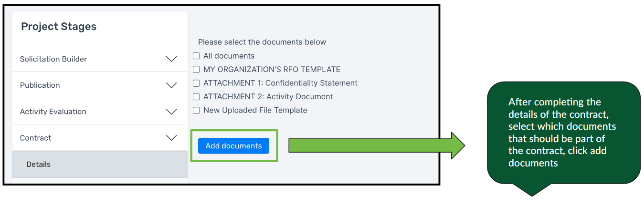Viewport: 644px width, 206px height.
Task: Collapse the Contract stage chevron
Action: click(171, 138)
